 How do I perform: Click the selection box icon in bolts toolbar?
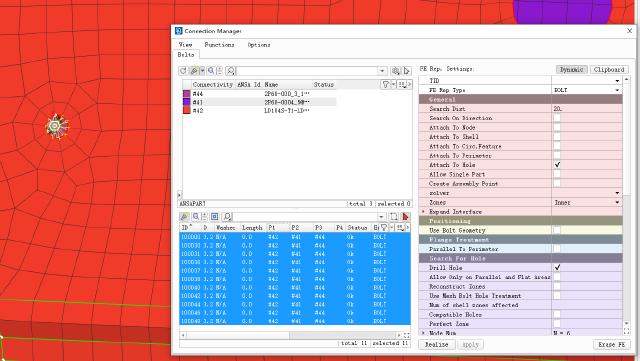coord(394,217)
